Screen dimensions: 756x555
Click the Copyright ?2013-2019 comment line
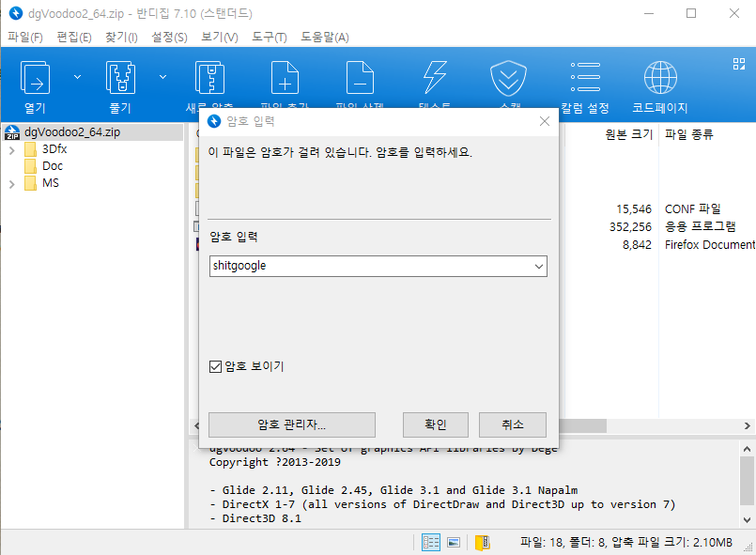(275, 462)
